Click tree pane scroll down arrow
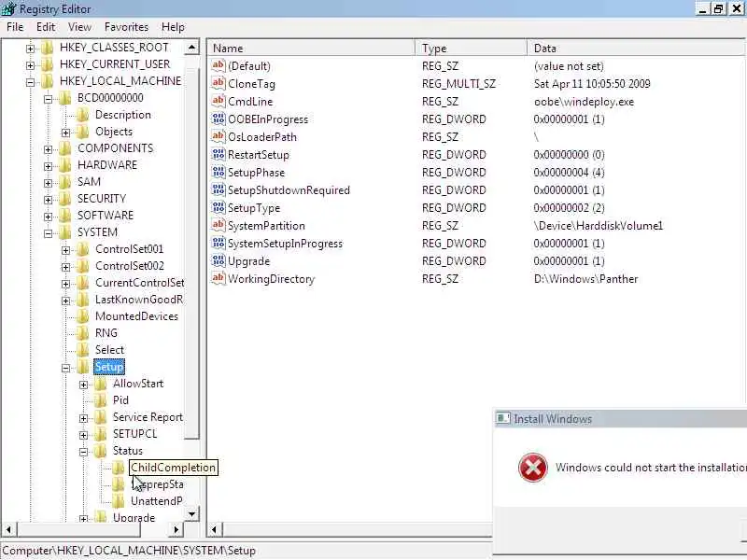 click(x=191, y=514)
